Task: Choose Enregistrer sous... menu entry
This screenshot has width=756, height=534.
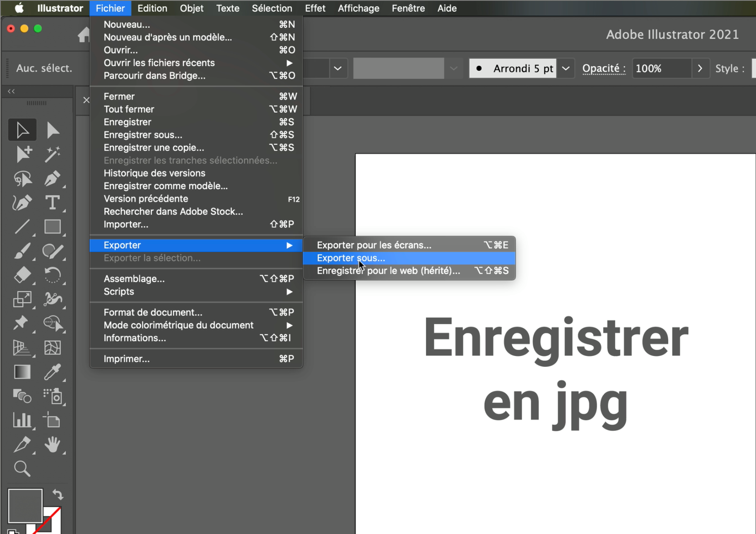Action: pyautogui.click(x=143, y=135)
